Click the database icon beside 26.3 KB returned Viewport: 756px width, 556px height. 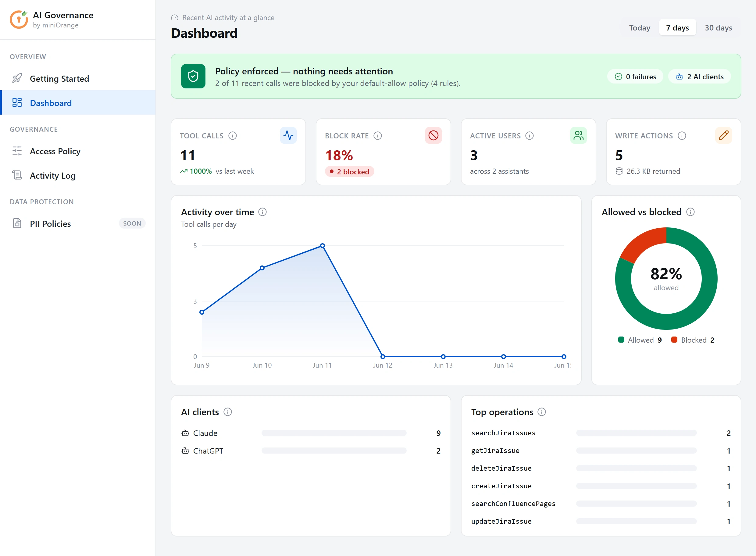[x=619, y=171]
